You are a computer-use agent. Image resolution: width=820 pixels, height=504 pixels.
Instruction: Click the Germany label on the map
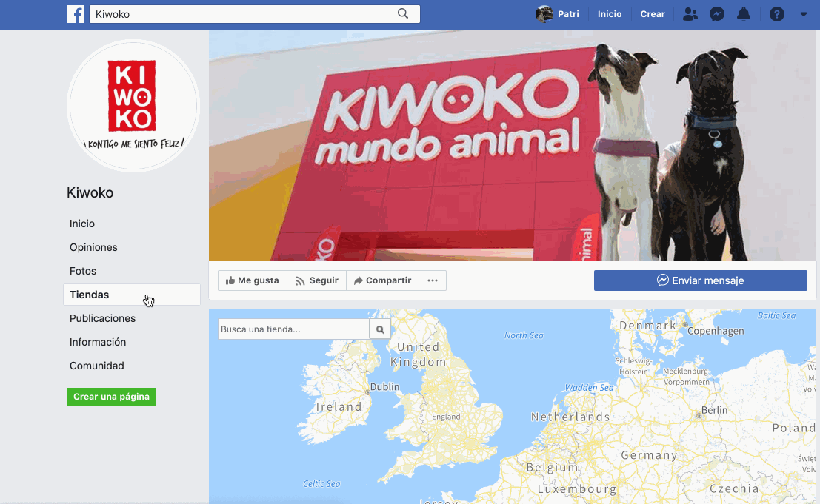tap(650, 455)
